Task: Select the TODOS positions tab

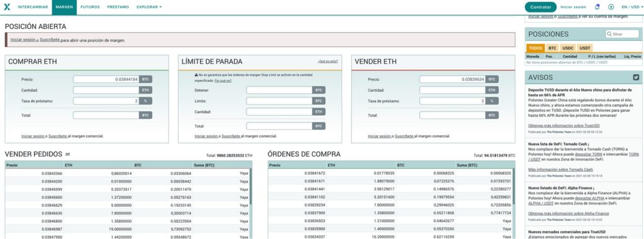Action: [x=536, y=48]
